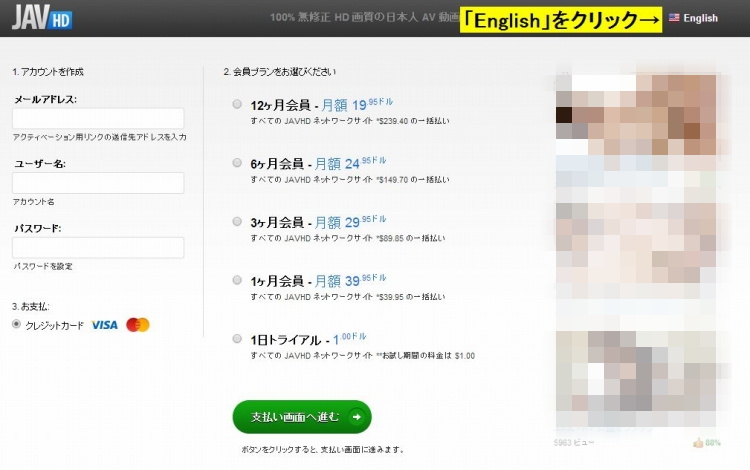Select the 12ヶ月会員 plan radio button
The image size is (750, 470).
(237, 104)
